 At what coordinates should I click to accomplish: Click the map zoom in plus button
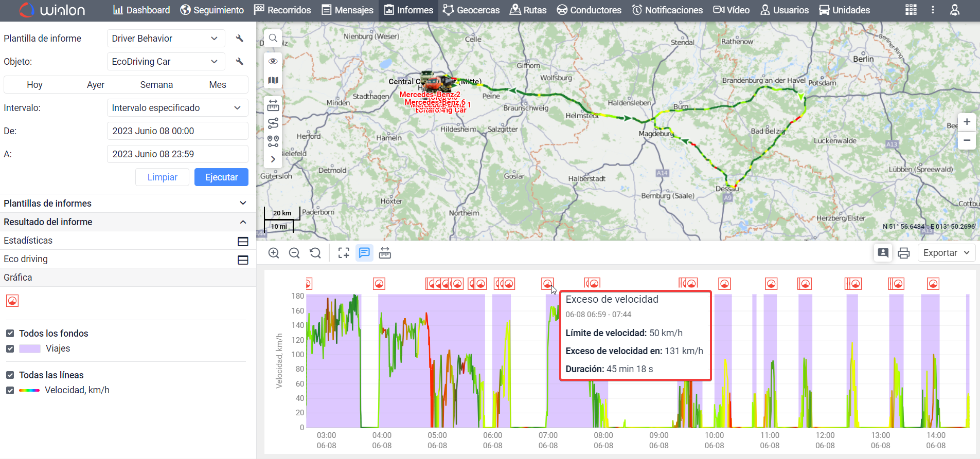(x=967, y=122)
